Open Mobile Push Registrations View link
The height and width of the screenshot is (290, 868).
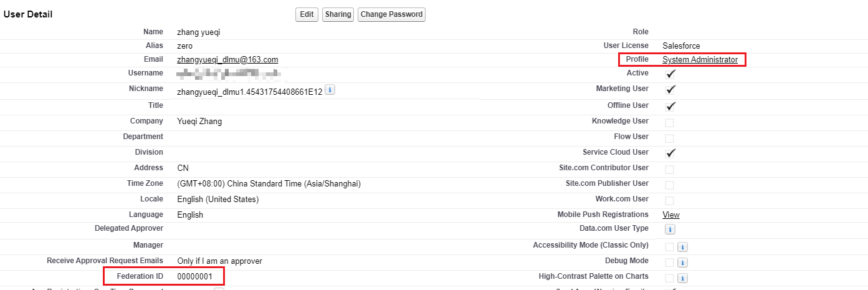(x=671, y=215)
